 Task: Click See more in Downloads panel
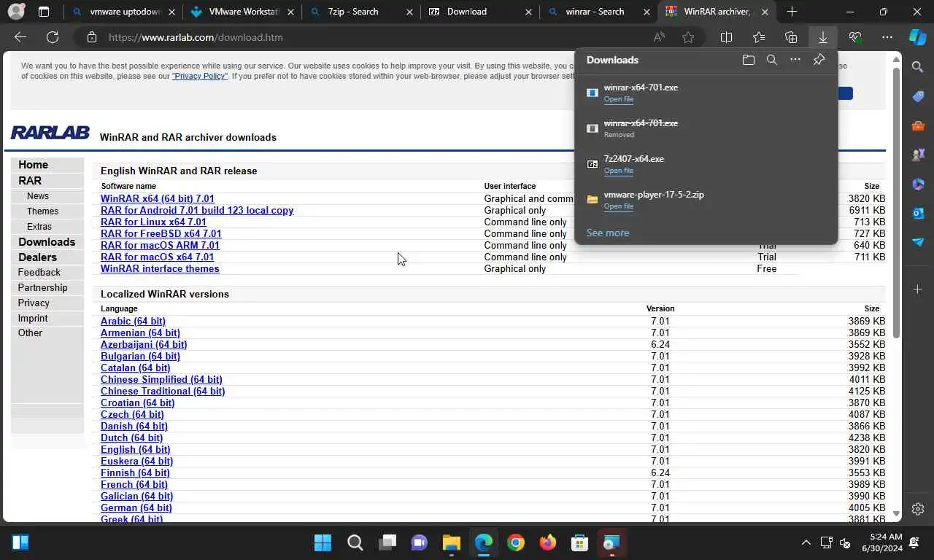point(607,233)
